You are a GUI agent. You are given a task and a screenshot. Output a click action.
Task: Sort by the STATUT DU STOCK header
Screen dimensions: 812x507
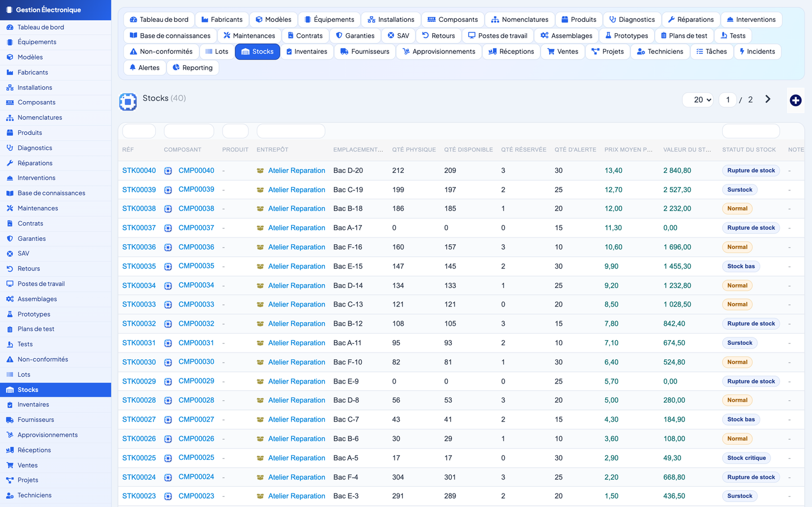point(749,149)
